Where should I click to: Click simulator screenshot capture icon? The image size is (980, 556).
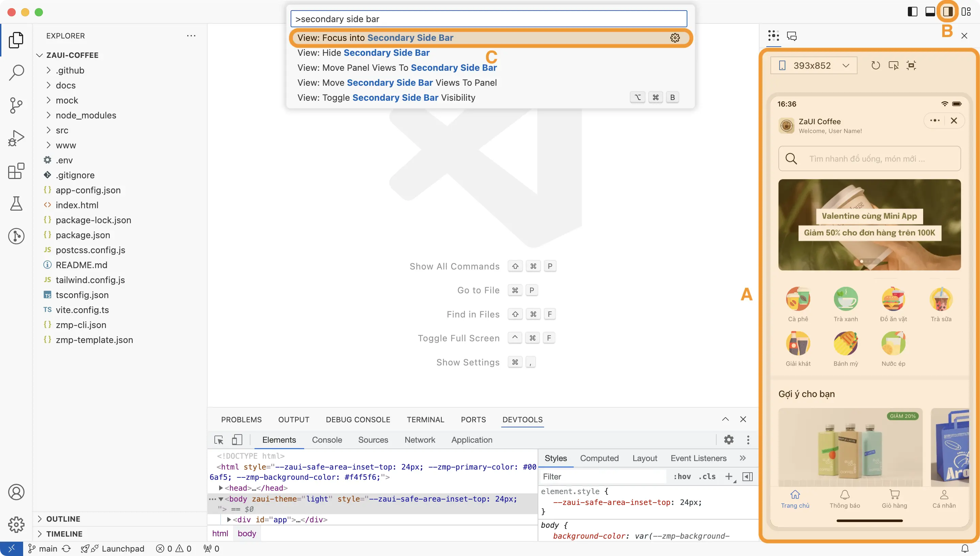pos(911,65)
